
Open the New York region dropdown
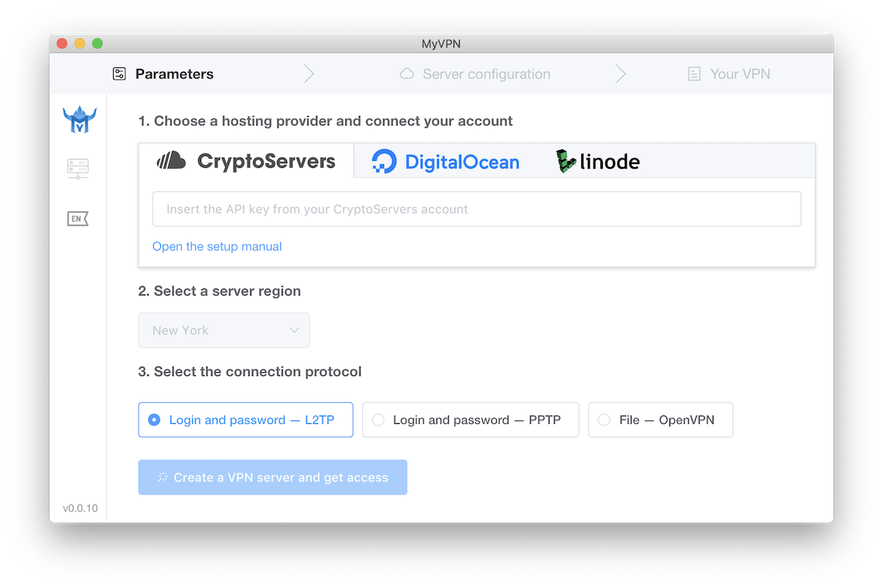[224, 330]
